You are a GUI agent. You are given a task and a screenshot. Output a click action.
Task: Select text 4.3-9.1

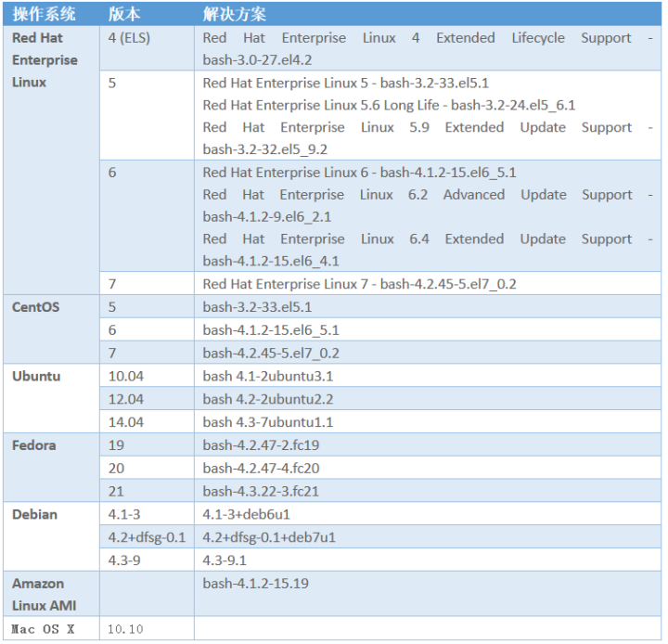tap(225, 560)
